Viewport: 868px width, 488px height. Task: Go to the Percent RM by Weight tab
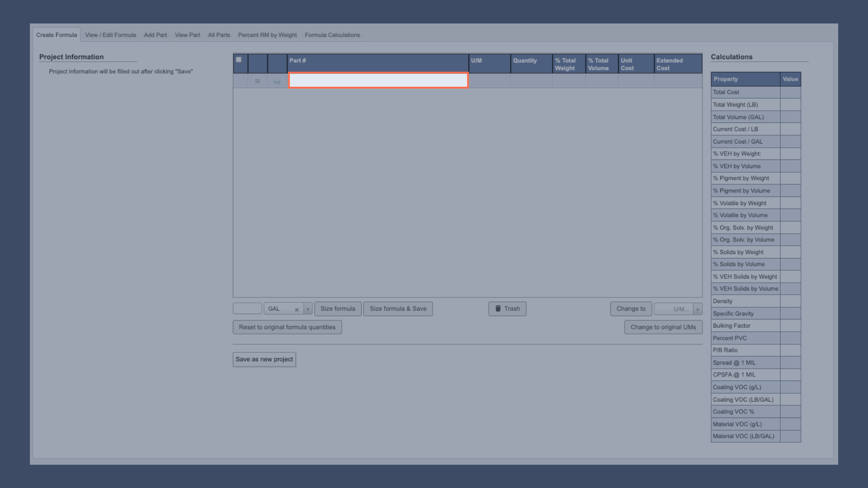coord(267,35)
